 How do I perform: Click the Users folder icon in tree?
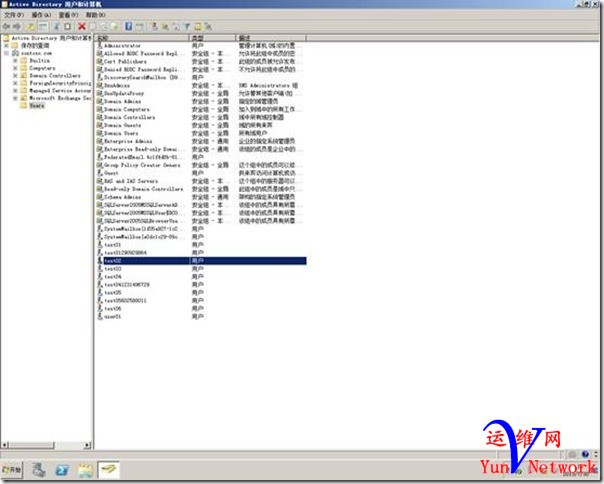point(23,105)
